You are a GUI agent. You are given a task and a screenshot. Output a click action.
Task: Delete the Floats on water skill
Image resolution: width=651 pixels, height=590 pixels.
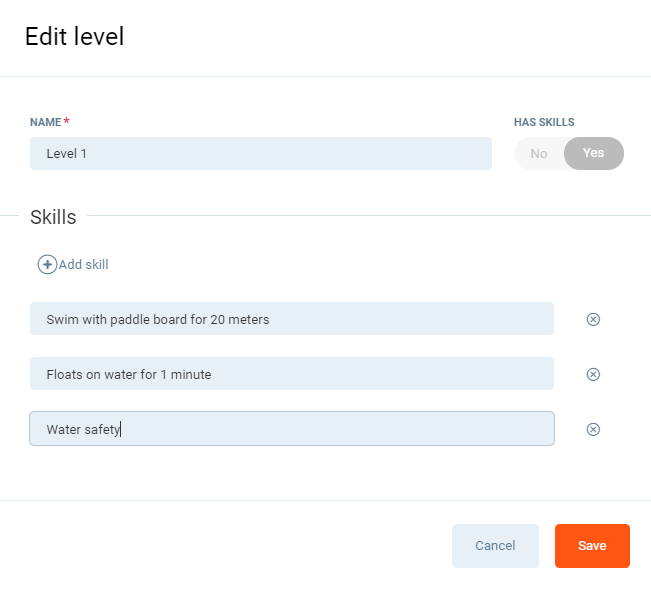(x=593, y=374)
